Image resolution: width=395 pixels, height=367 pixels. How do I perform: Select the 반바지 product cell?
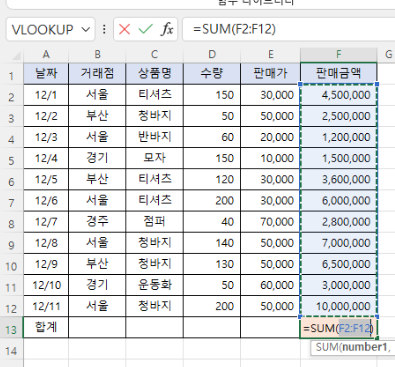pyautogui.click(x=154, y=137)
